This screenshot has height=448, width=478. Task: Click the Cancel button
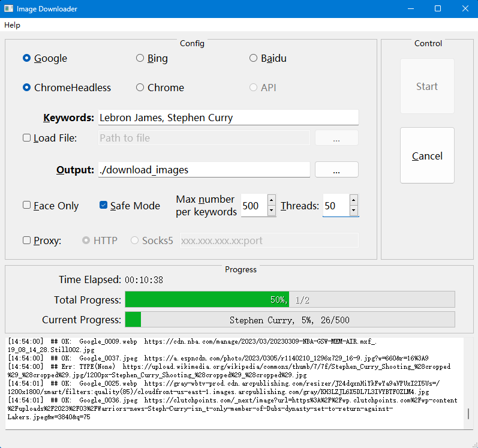click(x=427, y=156)
